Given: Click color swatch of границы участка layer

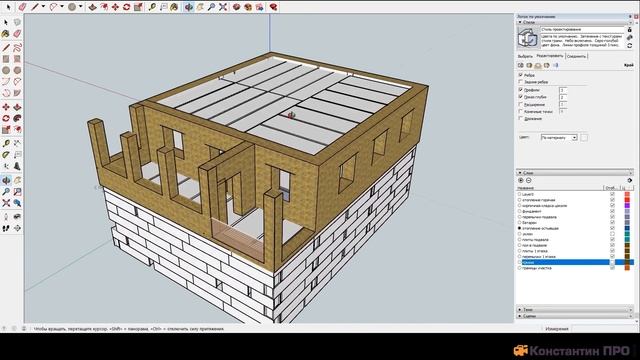Looking at the screenshot, I should click(627, 268).
